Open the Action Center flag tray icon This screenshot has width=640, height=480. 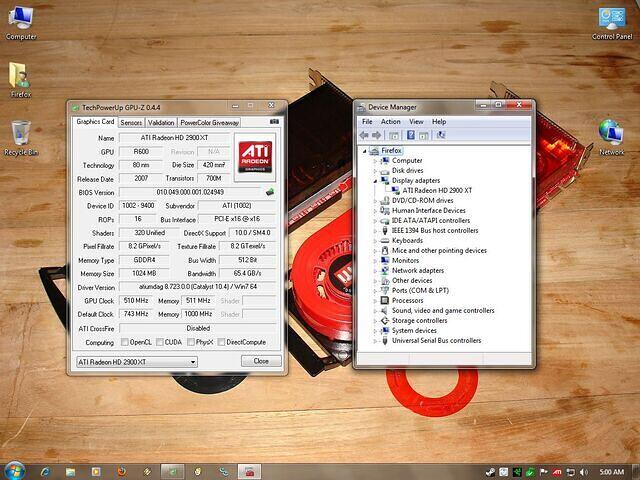(544, 472)
